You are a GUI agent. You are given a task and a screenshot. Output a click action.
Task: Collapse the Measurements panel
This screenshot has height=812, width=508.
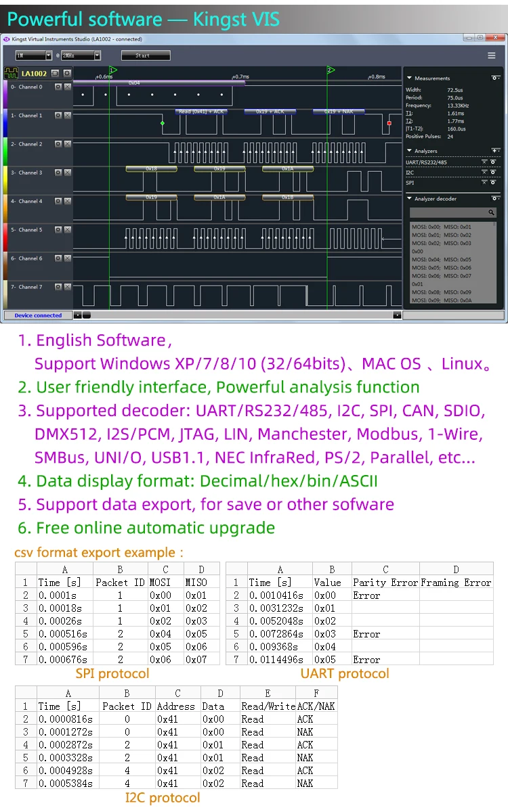[409, 78]
